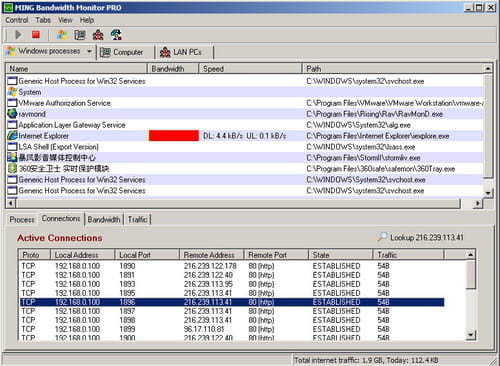Click the process list scroll down arrow
Image resolution: width=500 pixels, height=366 pixels.
coord(488,193)
